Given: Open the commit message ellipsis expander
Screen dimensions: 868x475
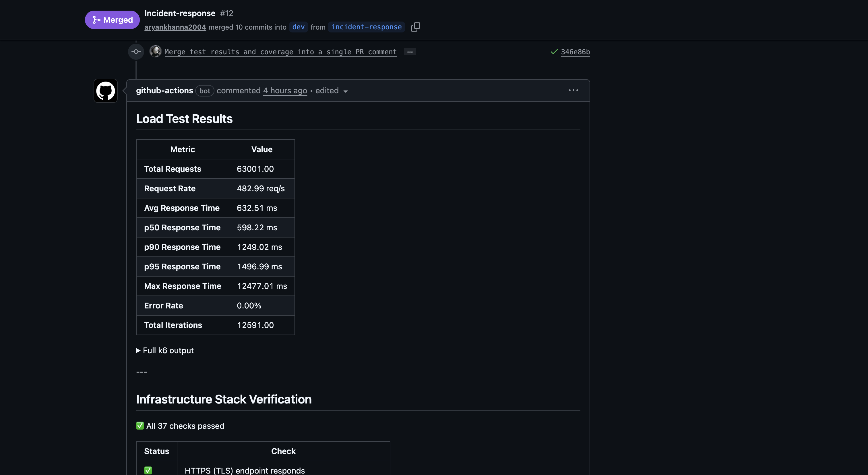Looking at the screenshot, I should tap(410, 52).
